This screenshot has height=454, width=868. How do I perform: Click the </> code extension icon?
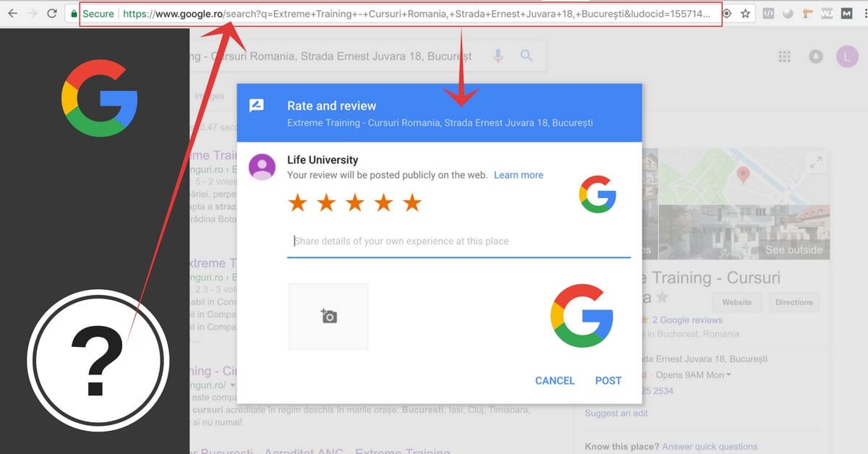(768, 12)
